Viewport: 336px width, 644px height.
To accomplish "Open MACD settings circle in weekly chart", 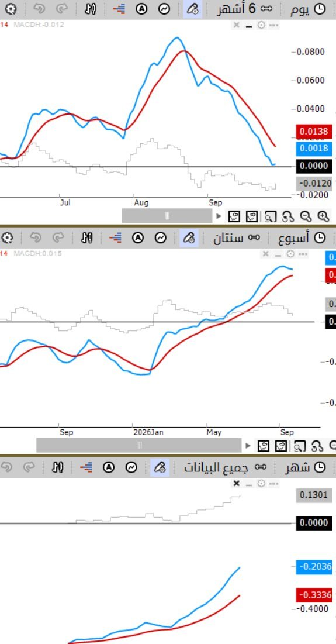I will [x=290, y=254].
